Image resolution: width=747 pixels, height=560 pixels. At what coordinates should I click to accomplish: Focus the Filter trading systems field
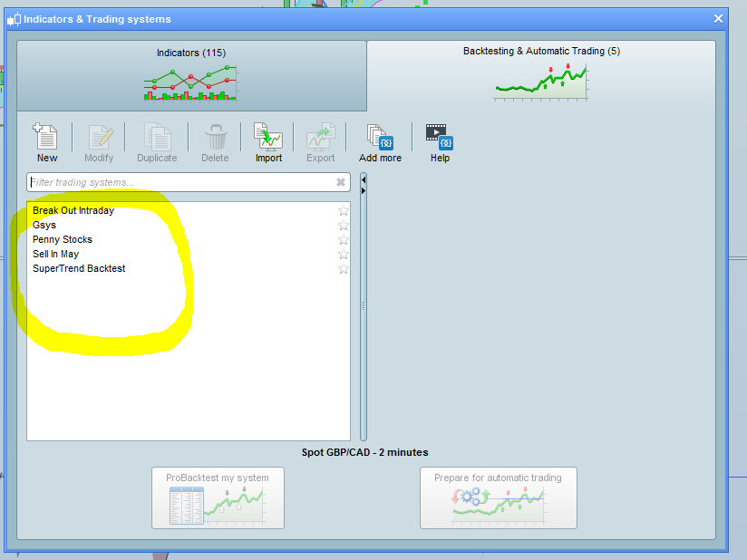[189, 182]
